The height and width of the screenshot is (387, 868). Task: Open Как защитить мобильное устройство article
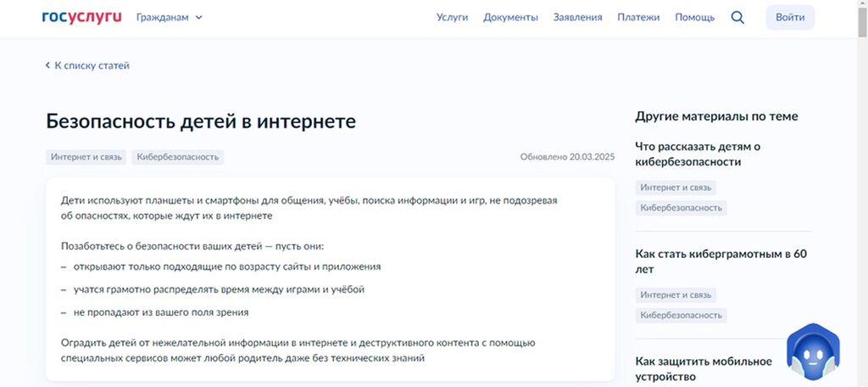pyautogui.click(x=704, y=368)
